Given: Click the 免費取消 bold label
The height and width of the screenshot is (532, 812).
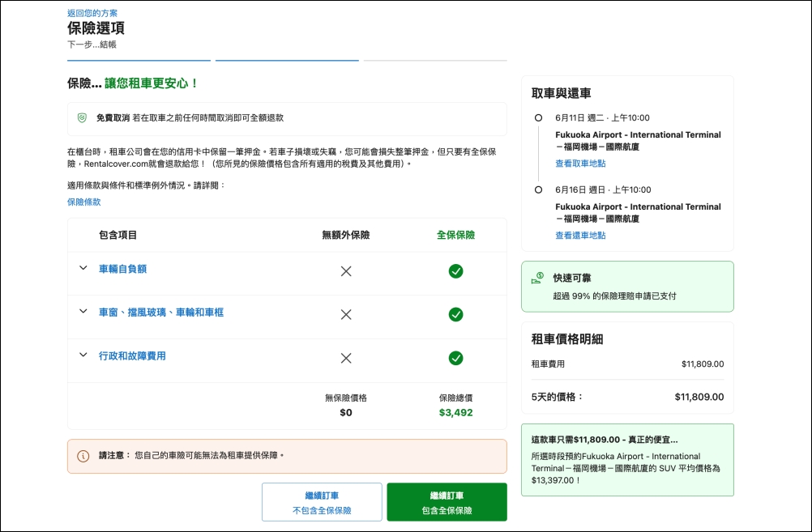Looking at the screenshot, I should tap(113, 118).
